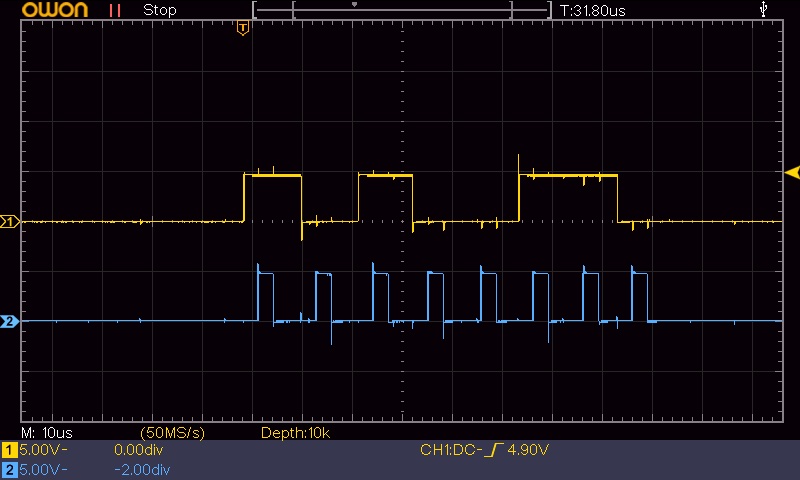
Task: Click the small marker atop memory bar
Action: pos(354,5)
